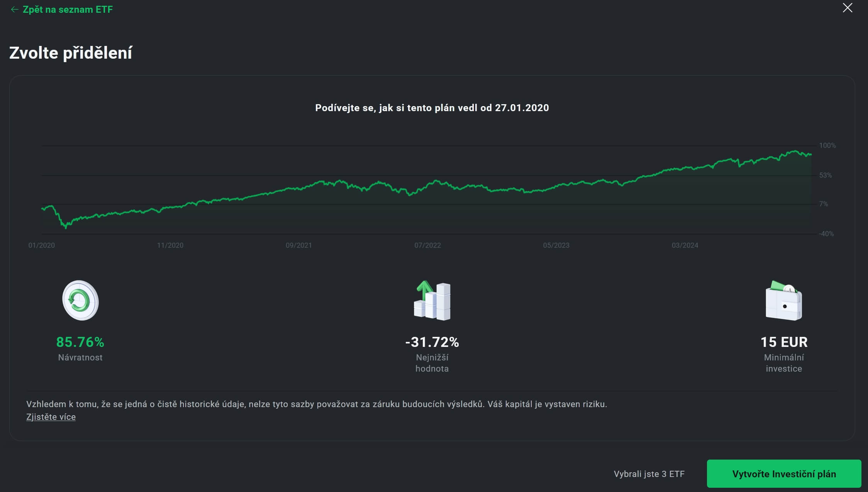This screenshot has height=492, width=868.
Task: Click the -40% label on the chart scale
Action: [x=826, y=234]
